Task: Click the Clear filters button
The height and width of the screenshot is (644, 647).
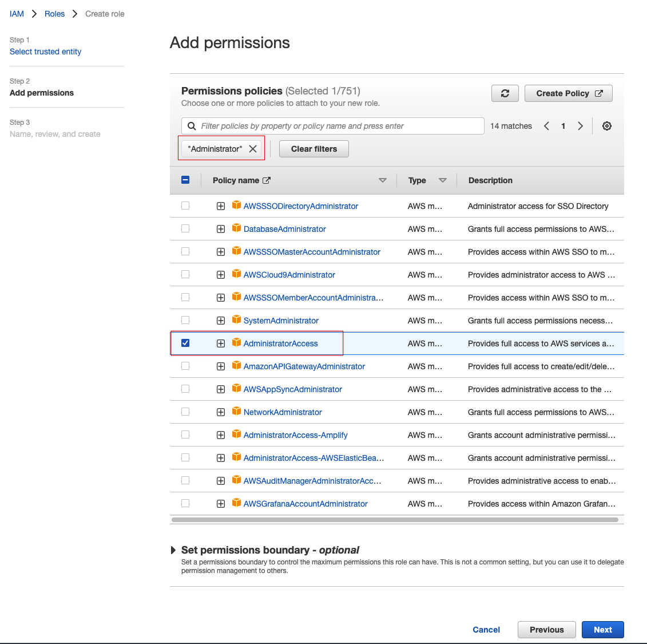Action: 314,149
